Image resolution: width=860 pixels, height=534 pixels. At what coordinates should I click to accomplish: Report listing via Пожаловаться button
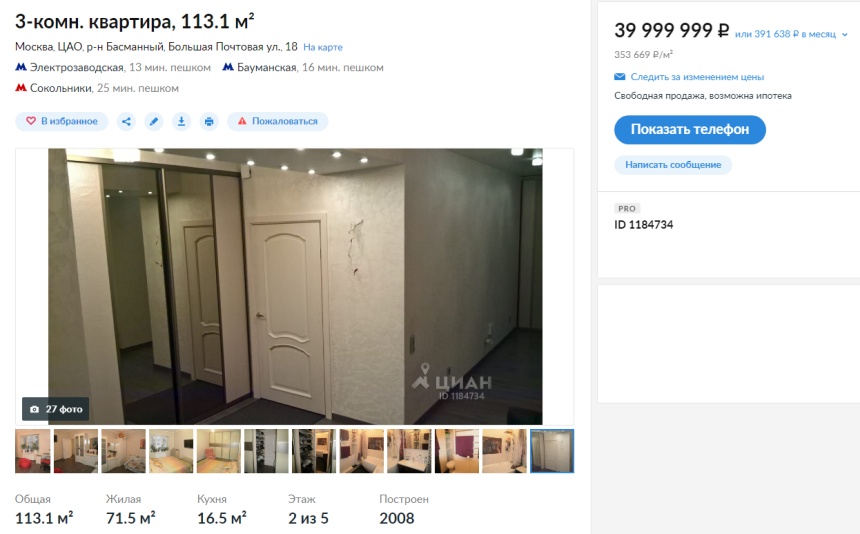(278, 121)
